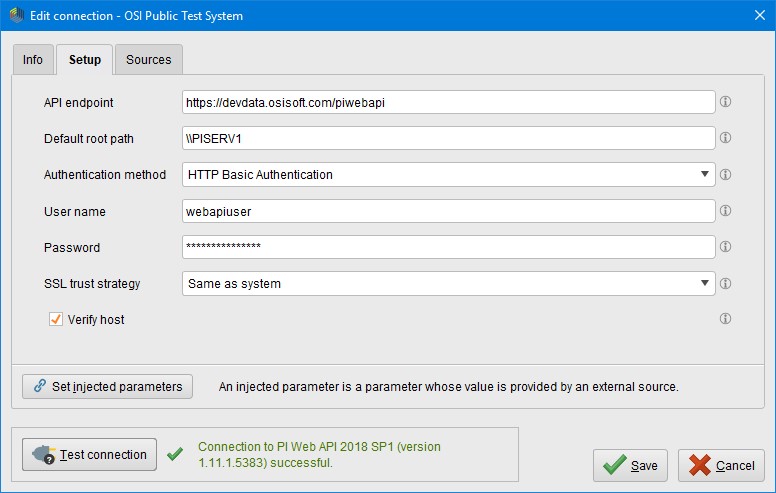Click the application icon in title bar
The width and height of the screenshot is (776, 493).
(x=17, y=16)
